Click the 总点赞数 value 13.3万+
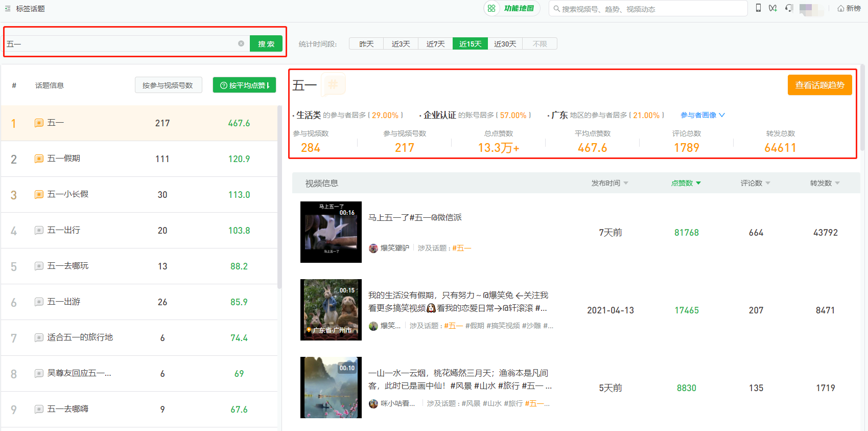This screenshot has width=868, height=431. (499, 148)
